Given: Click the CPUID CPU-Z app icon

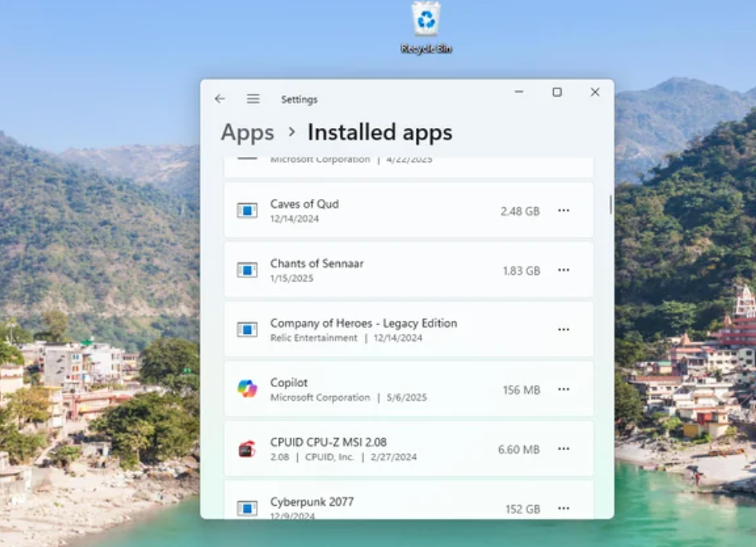Looking at the screenshot, I should coord(247,449).
